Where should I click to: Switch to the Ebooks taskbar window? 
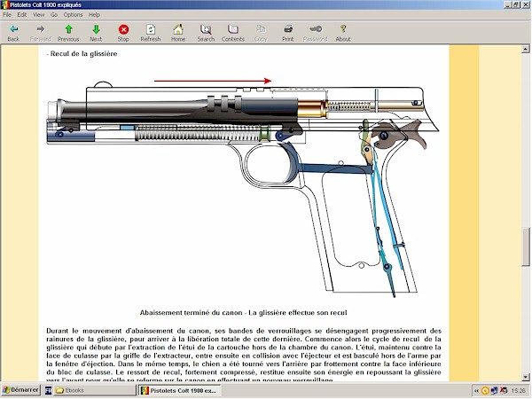[94, 390]
